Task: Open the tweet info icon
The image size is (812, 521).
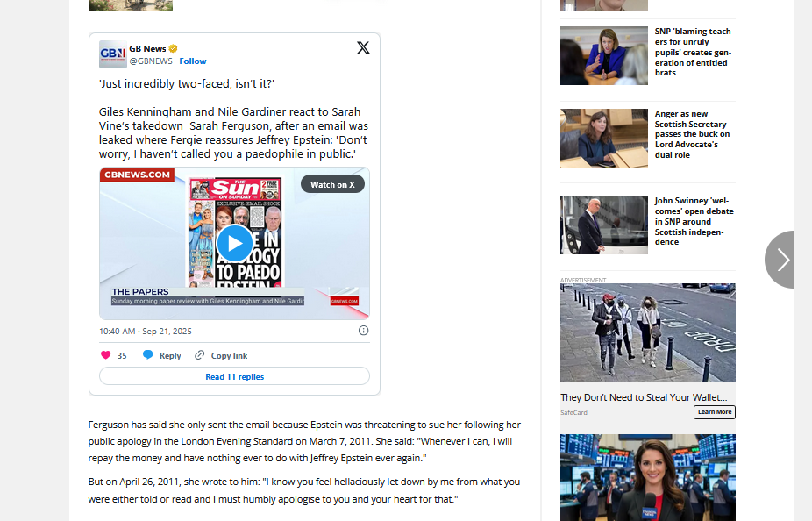Action: pyautogui.click(x=363, y=331)
